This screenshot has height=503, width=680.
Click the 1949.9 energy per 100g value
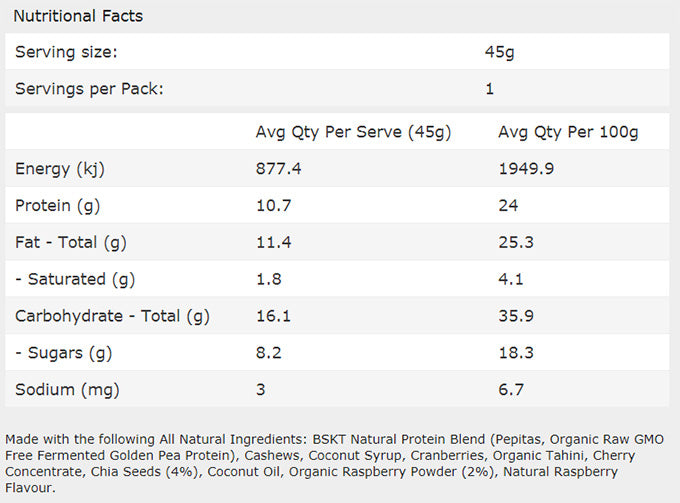524,169
